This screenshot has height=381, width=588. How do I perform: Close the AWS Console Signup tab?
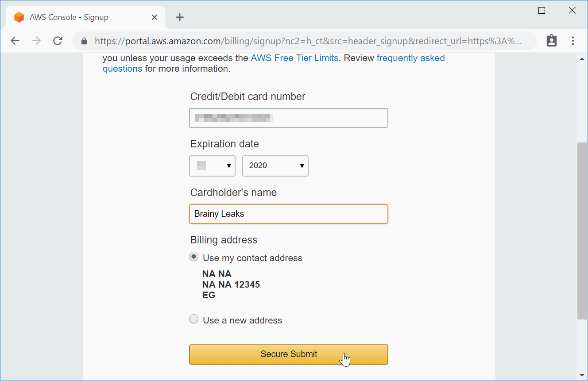(155, 17)
